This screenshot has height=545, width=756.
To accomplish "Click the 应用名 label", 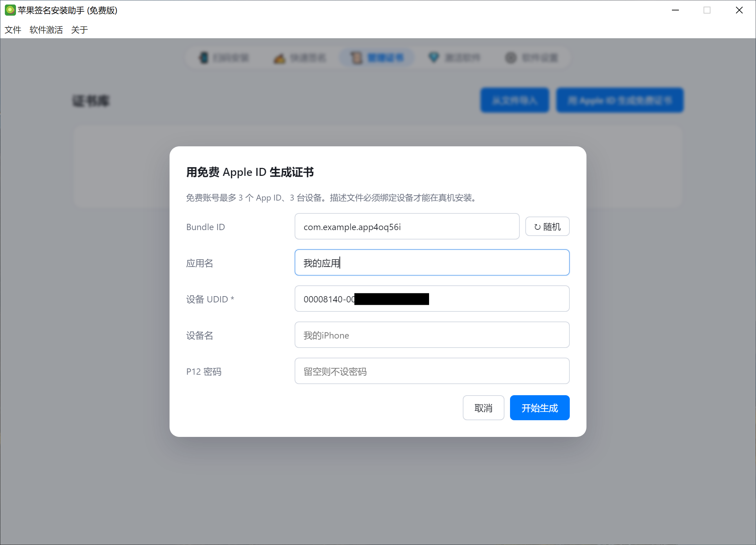I will (x=199, y=263).
